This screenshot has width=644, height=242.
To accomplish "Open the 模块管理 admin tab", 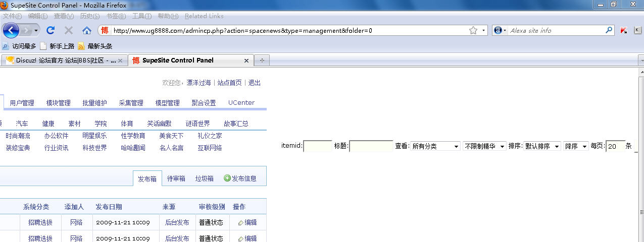I will 59,103.
